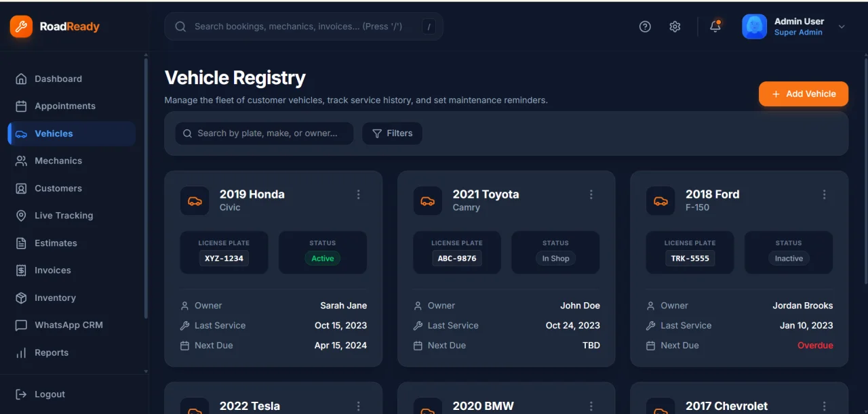Viewport: 868px width, 414px height.
Task: Click the Inactive status badge
Action: pyautogui.click(x=789, y=258)
